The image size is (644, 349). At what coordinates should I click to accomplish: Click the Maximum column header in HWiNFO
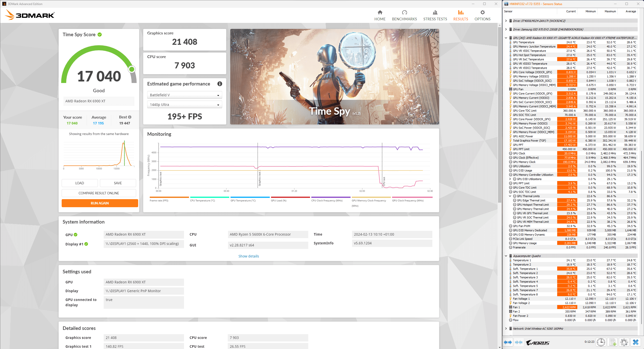pos(608,11)
